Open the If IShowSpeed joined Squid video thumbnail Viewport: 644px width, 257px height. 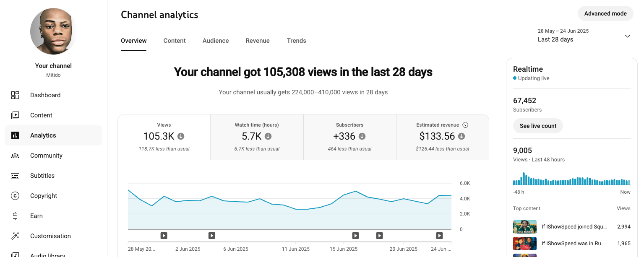[x=524, y=227]
